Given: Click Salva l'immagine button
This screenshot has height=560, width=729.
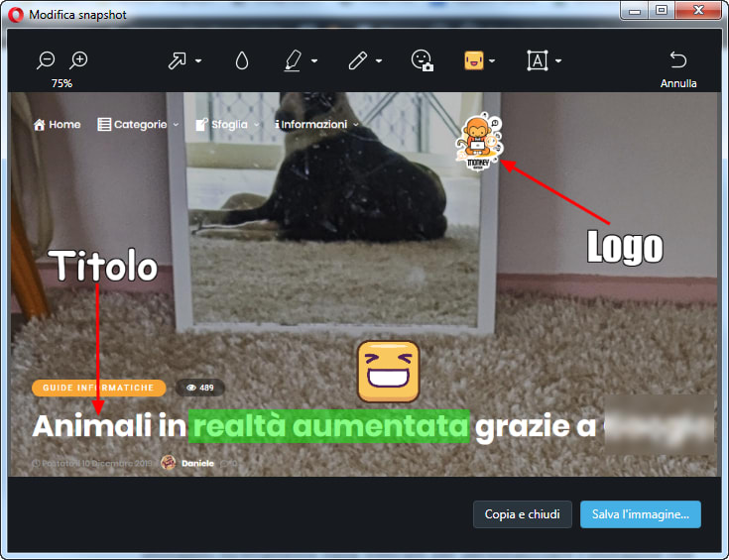Looking at the screenshot, I should [641, 514].
